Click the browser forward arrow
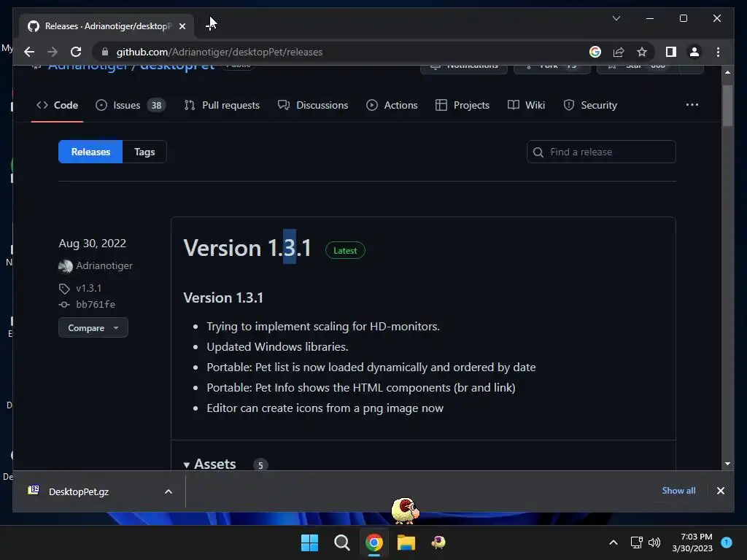The image size is (747, 560). click(53, 52)
